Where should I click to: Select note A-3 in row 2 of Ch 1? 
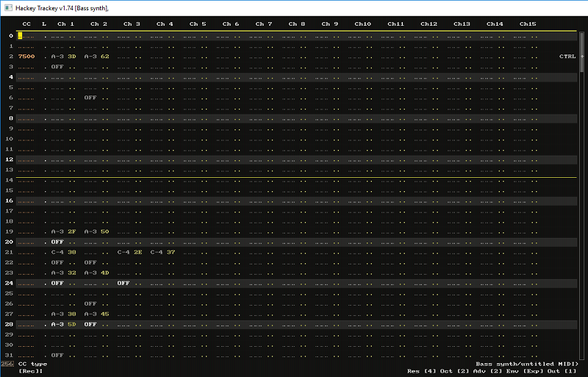pyautogui.click(x=57, y=57)
